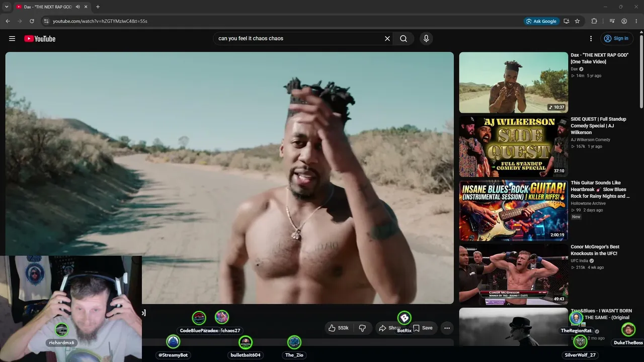
Task: Install or cast using address bar icon
Action: coord(567,21)
